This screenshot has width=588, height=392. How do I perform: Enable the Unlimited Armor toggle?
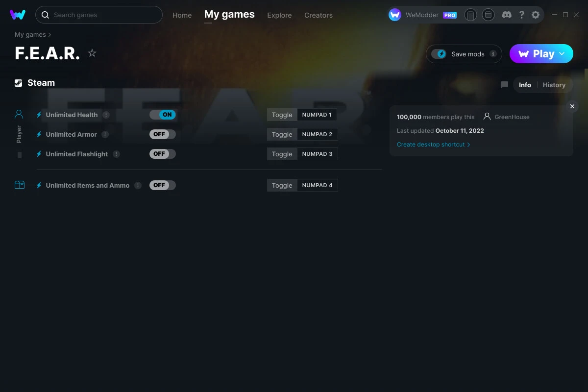pyautogui.click(x=163, y=134)
